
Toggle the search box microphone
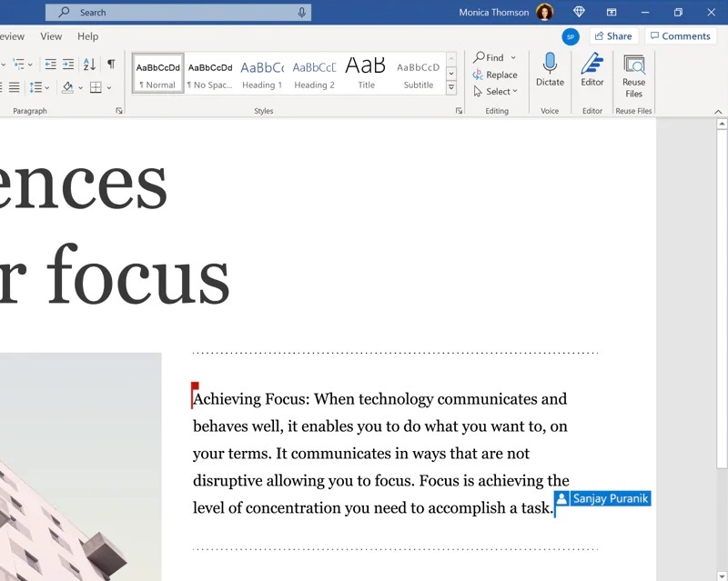[x=300, y=12]
